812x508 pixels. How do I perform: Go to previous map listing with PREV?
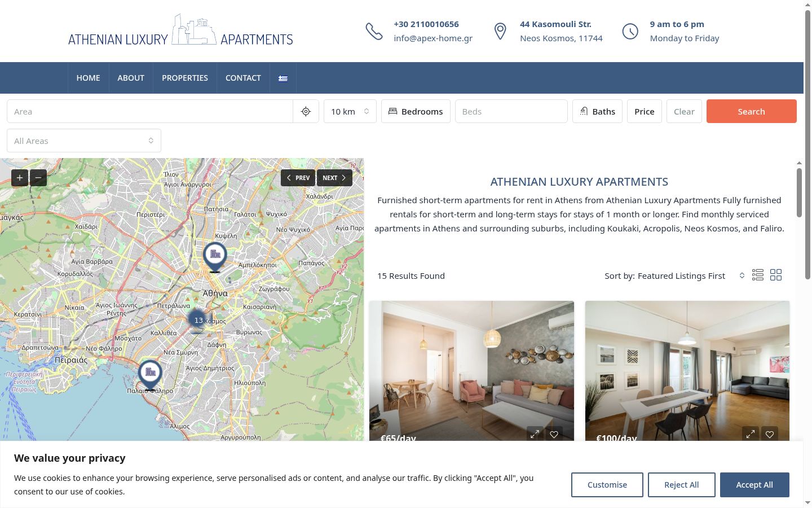(x=298, y=178)
